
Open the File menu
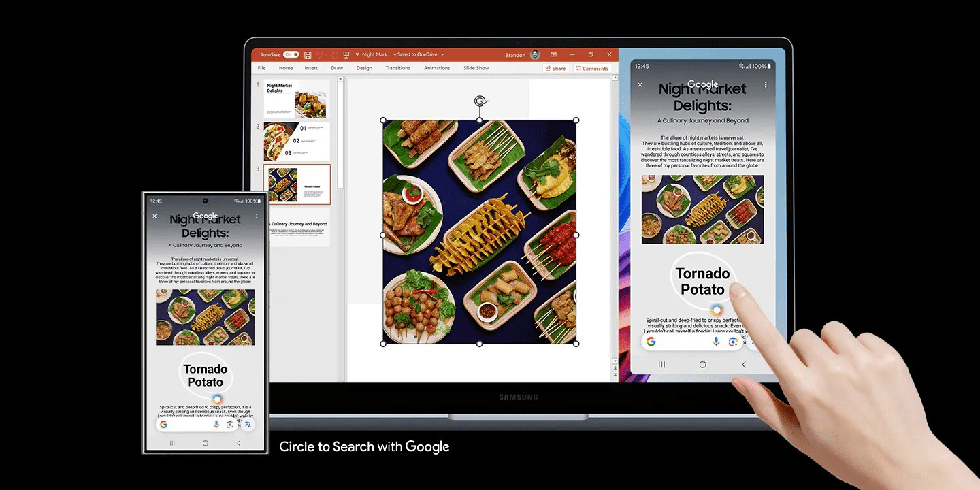(261, 68)
